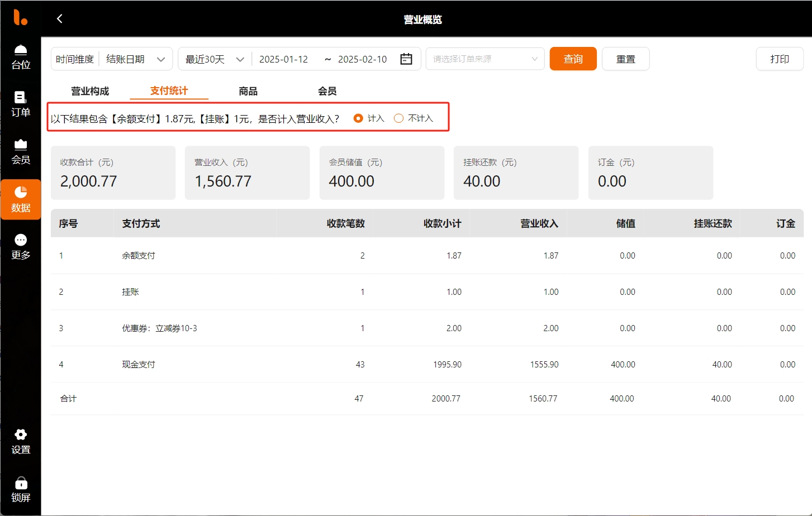The image size is (812, 516).
Task: Switch to the 商品 tab
Action: click(x=248, y=91)
